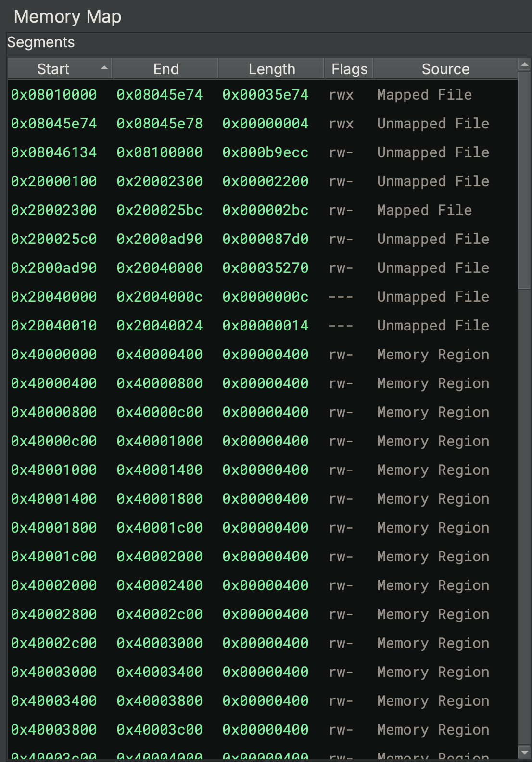Select start address 0x08045e74 in second row

coord(54,124)
